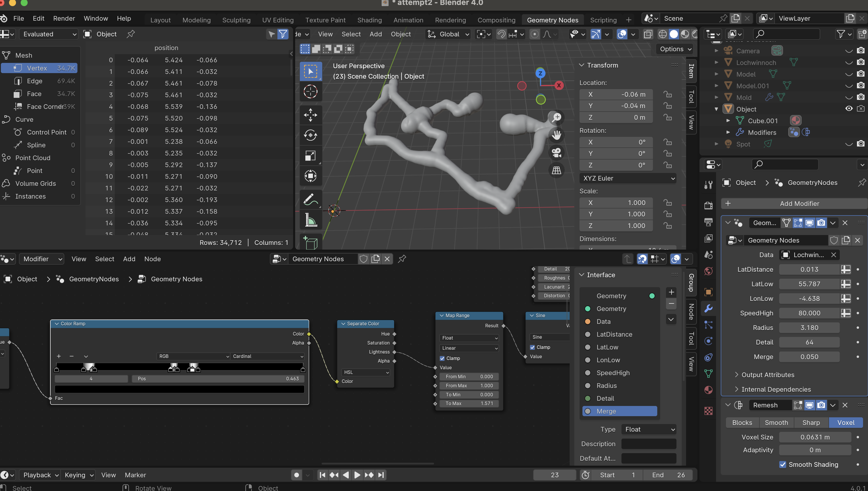Open the Item tab in viewport sidebar

point(691,71)
